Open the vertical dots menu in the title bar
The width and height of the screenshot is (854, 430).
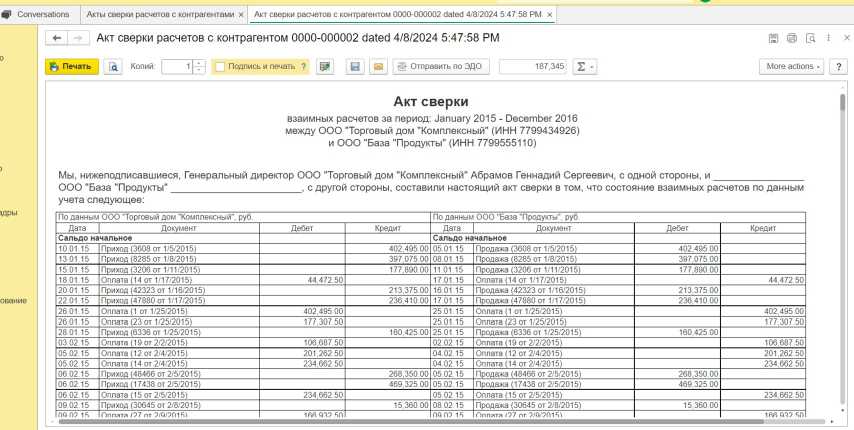coord(828,38)
